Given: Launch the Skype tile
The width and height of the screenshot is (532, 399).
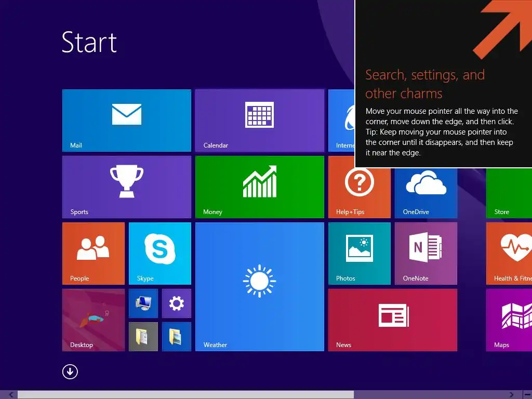Looking at the screenshot, I should pos(160,254).
